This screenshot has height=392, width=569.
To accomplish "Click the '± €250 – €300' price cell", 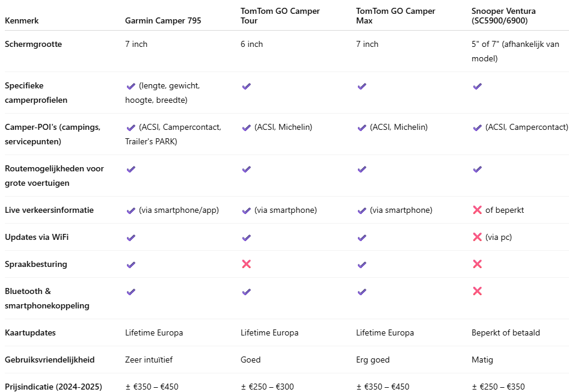I will [268, 387].
